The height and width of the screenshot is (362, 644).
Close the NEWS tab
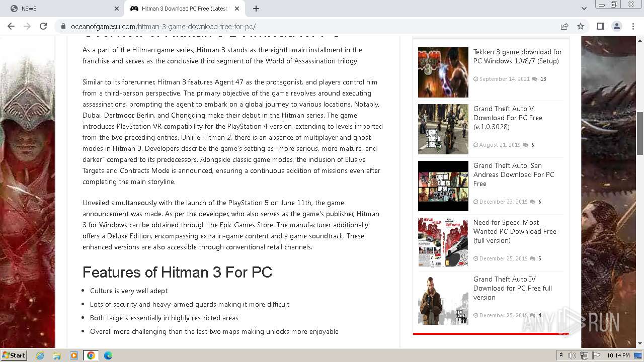[x=117, y=9]
